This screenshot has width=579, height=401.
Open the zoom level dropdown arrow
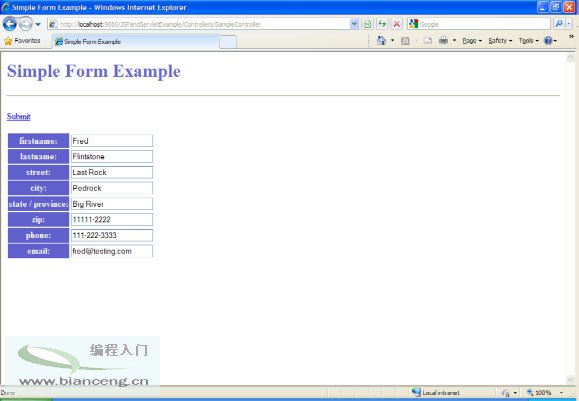click(561, 393)
